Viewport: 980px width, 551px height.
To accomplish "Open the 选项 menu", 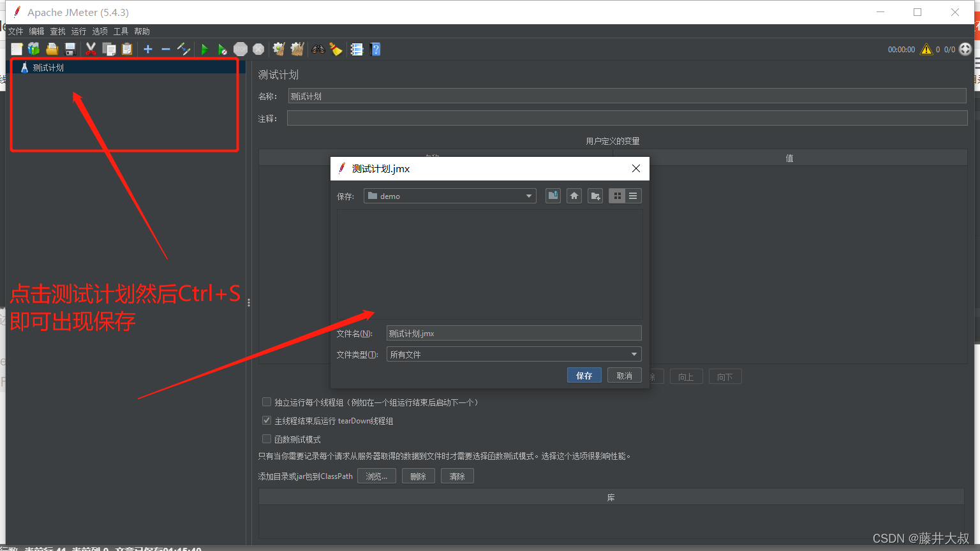I will tap(100, 31).
